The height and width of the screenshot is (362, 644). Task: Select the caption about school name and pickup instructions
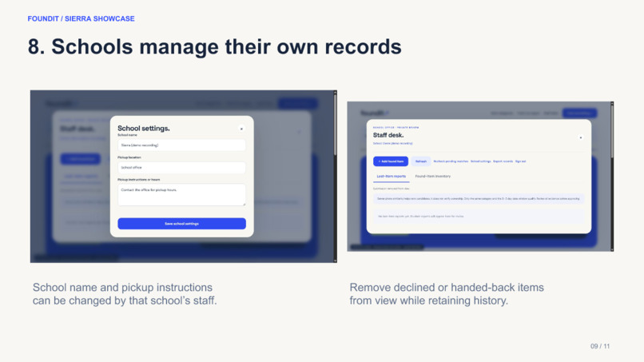click(125, 294)
